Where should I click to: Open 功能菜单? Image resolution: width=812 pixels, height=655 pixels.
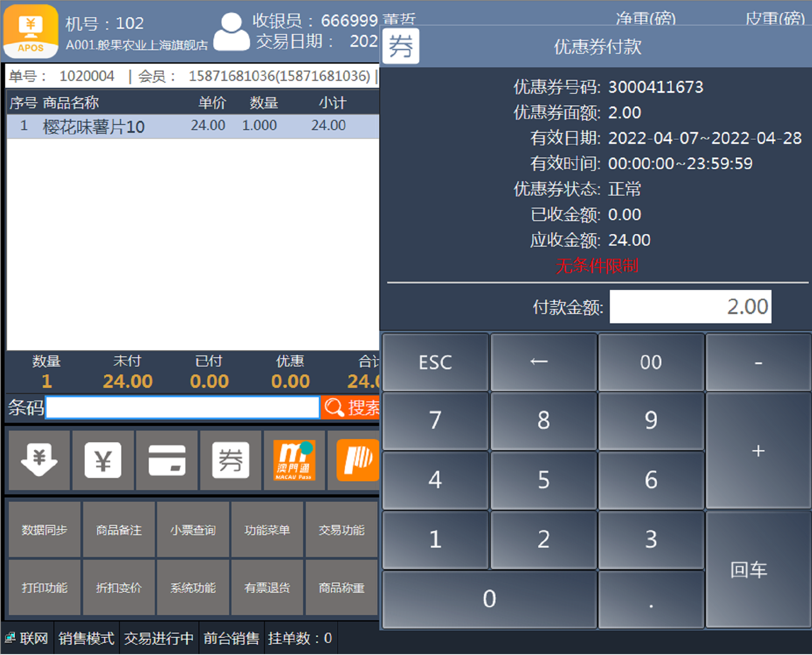[267, 530]
